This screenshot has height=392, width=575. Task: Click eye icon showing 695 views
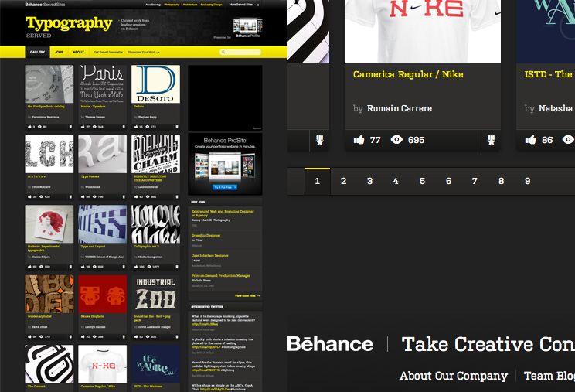396,140
